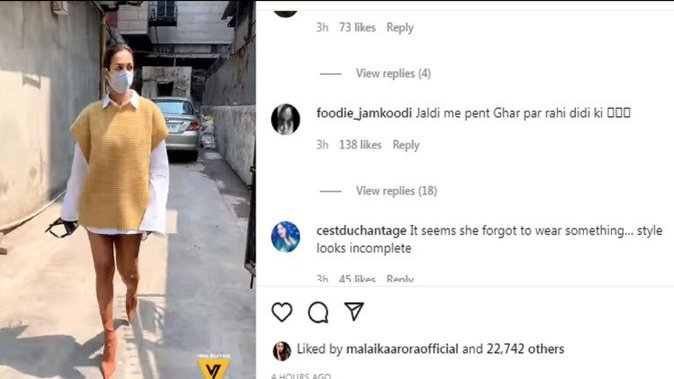The image size is (674, 379).
Task: View the 22,742 others who liked
Action: (x=525, y=349)
